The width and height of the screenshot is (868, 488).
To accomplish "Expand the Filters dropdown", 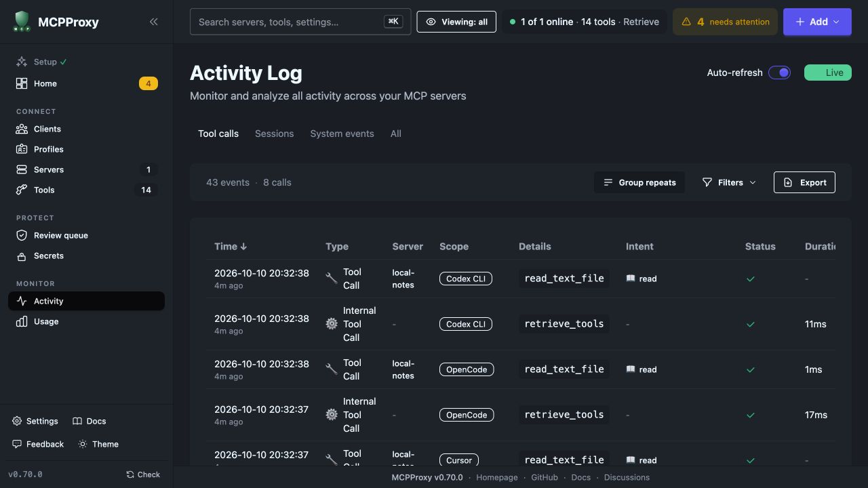I will tap(729, 182).
